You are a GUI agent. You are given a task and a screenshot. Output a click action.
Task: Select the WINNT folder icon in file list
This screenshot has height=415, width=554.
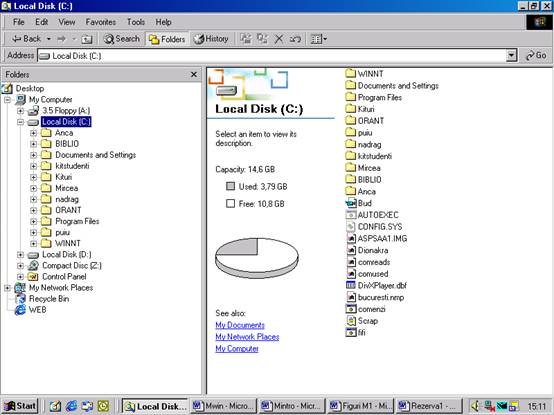coord(350,73)
